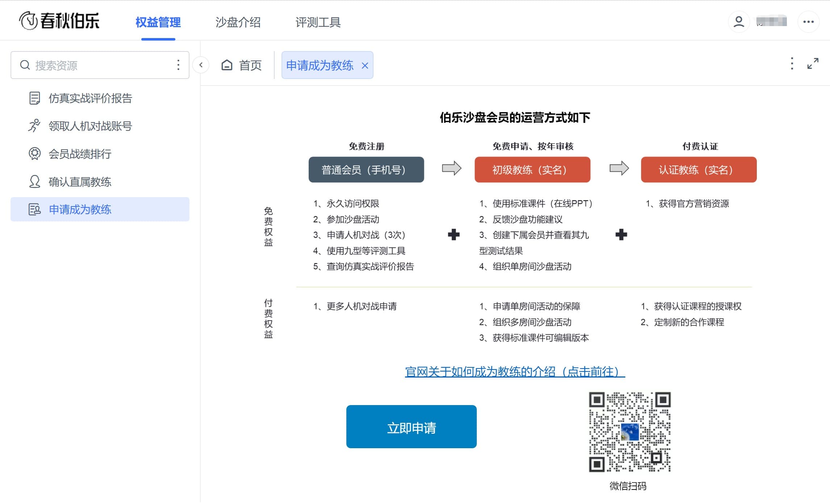Click text 使用九型等评测工具
The image size is (830, 504).
(366, 251)
